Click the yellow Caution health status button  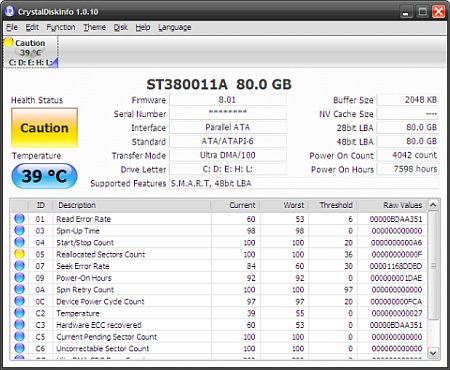click(x=44, y=128)
